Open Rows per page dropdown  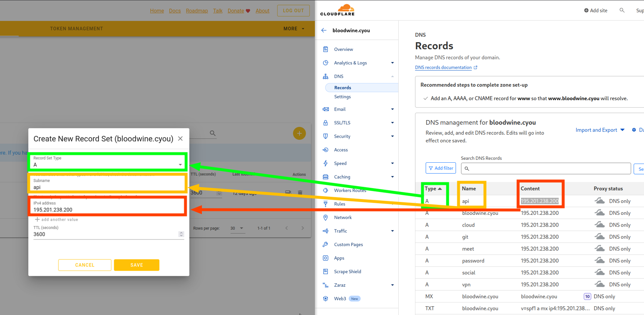[237, 228]
